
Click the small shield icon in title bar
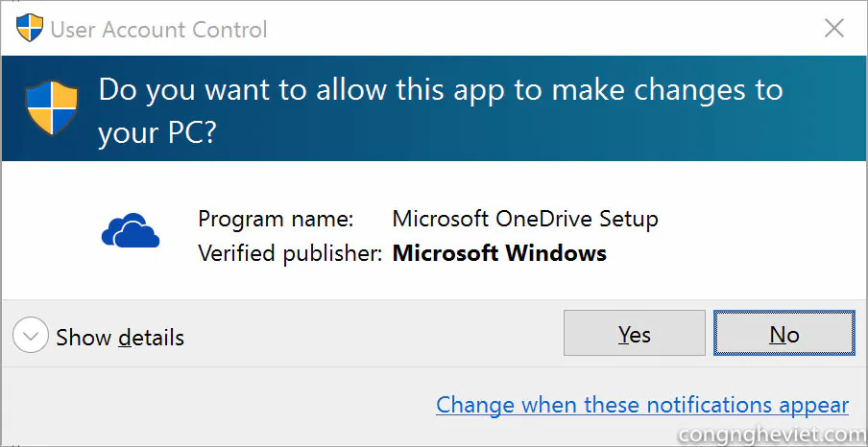[x=30, y=28]
